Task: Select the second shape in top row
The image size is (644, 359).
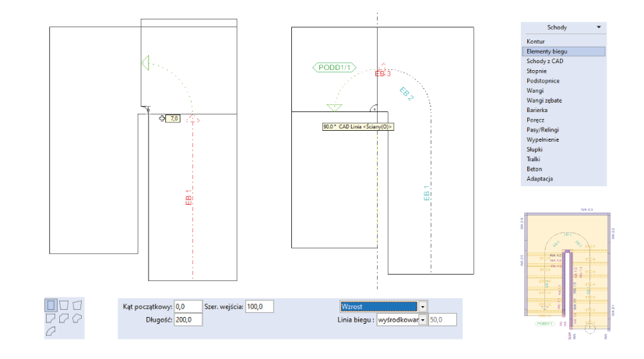Action: tap(65, 304)
